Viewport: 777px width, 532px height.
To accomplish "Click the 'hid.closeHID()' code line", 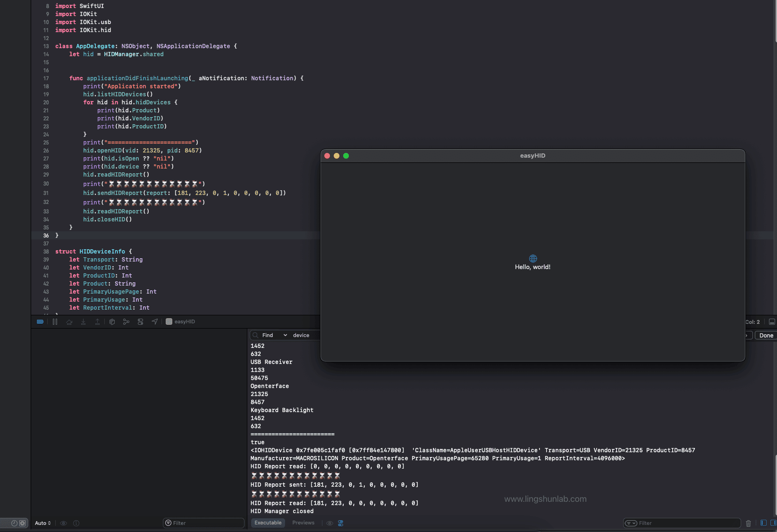I will click(108, 220).
